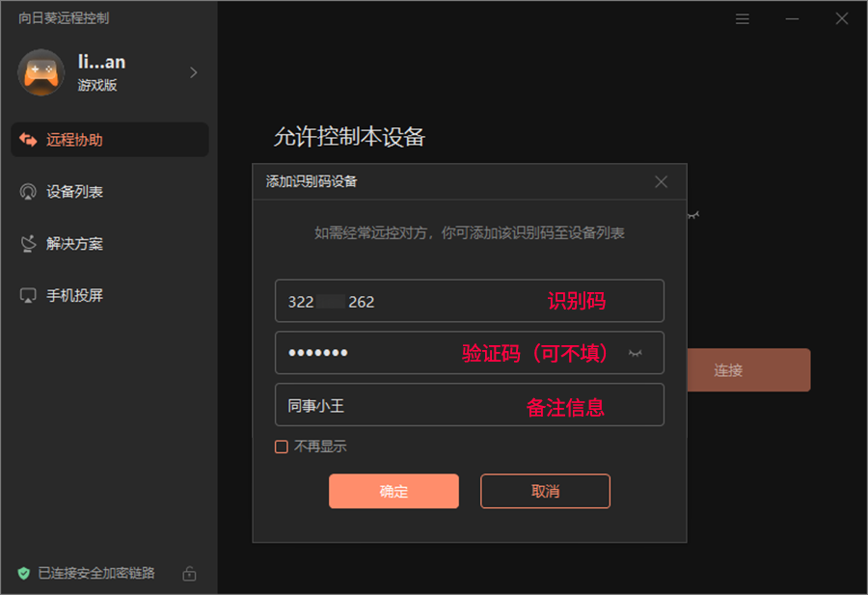The image size is (868, 595).
Task: Click the 验证码 password field
Action: click(470, 353)
